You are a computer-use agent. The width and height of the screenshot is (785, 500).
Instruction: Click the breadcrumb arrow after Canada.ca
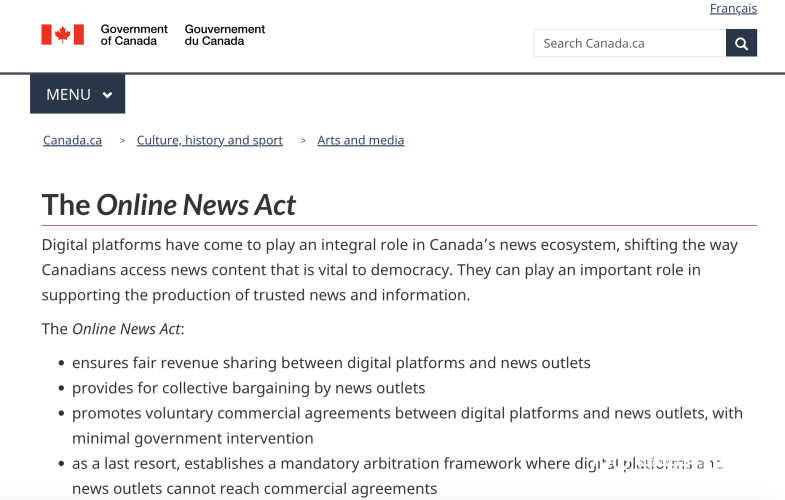tap(122, 141)
